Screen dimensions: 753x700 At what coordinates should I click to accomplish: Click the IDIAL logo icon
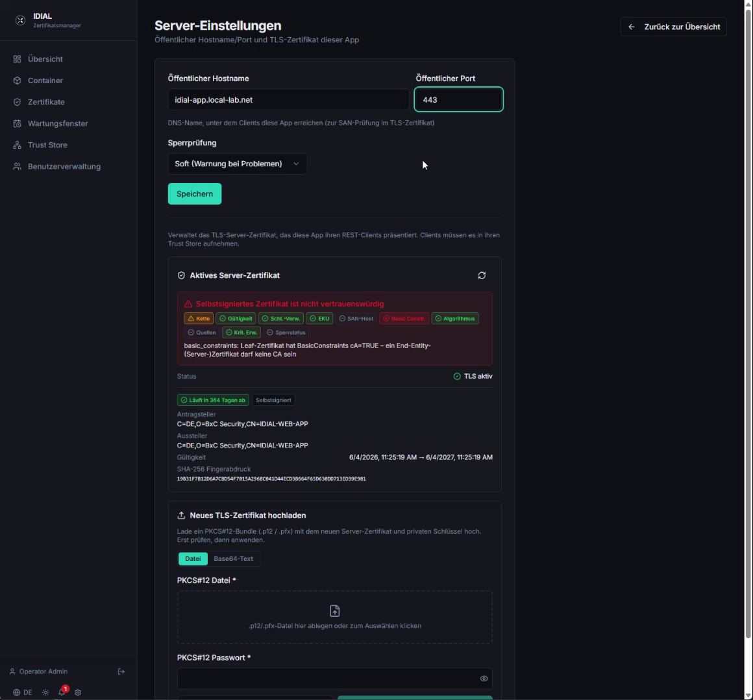(20, 20)
